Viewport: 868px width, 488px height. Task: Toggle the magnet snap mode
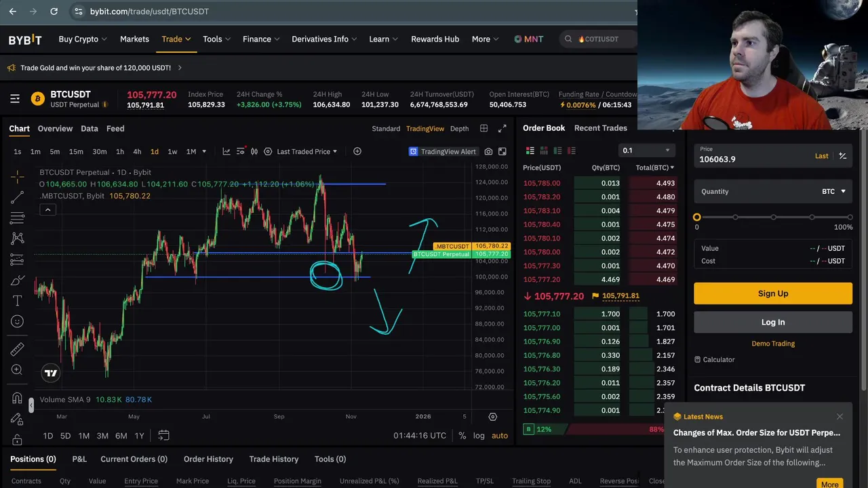(18, 398)
